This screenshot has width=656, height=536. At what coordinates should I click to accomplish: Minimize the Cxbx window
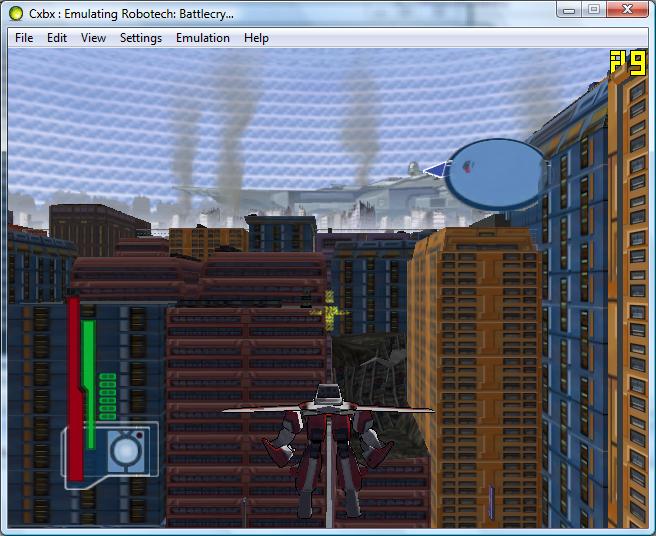tap(569, 9)
